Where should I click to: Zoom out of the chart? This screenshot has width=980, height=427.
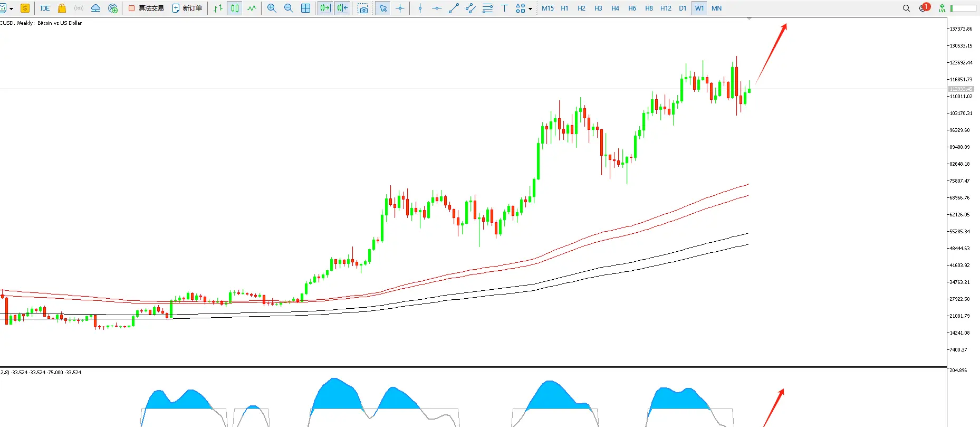[x=289, y=8]
